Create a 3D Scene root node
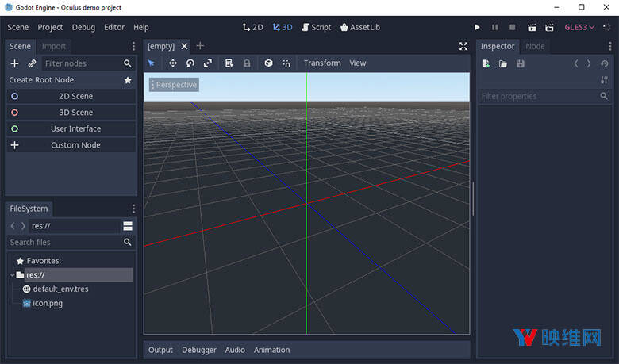The width and height of the screenshot is (619, 364). tap(71, 113)
